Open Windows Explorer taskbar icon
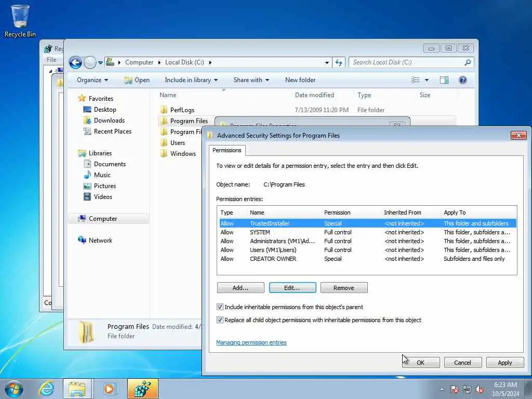Image resolution: width=532 pixels, height=399 pixels. (77, 389)
